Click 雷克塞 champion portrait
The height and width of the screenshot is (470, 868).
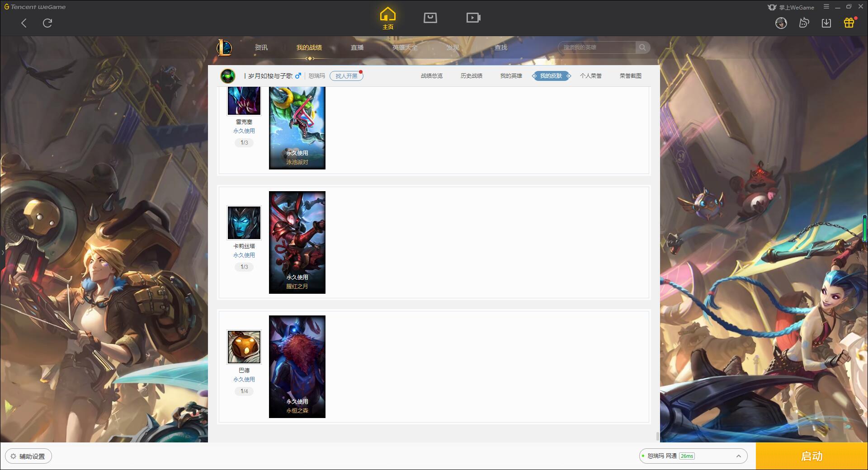(x=244, y=100)
